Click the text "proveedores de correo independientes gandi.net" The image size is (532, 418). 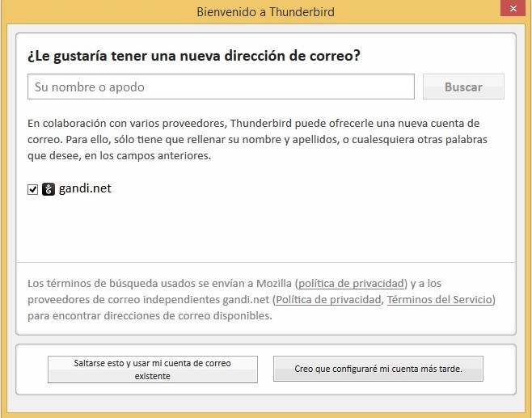click(149, 299)
